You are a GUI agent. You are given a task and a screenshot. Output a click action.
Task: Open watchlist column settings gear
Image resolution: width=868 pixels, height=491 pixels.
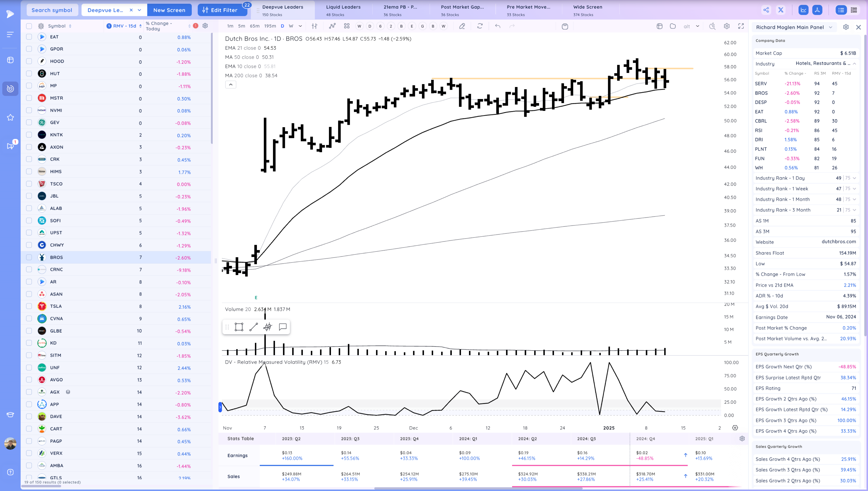click(205, 26)
